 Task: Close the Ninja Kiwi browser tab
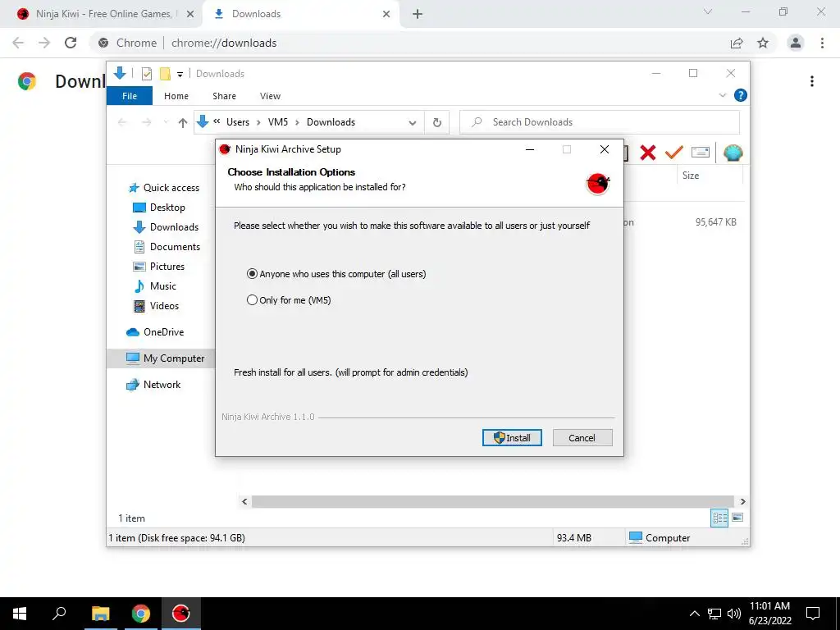[190, 14]
